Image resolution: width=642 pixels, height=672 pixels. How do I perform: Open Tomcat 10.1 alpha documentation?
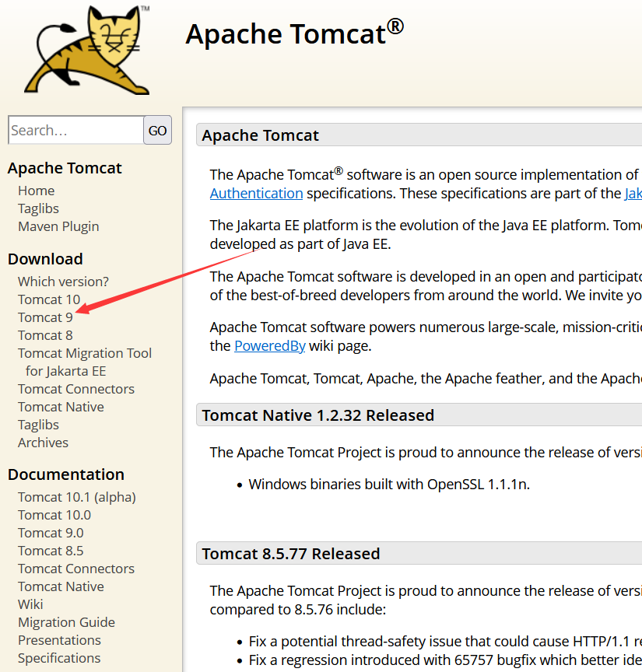click(x=76, y=496)
